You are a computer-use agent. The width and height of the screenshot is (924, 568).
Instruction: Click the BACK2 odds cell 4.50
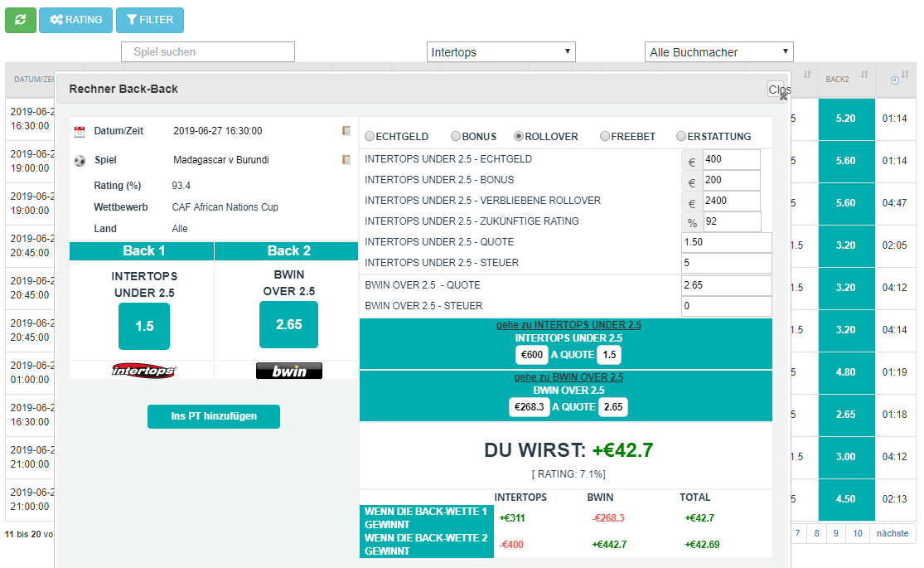point(846,499)
